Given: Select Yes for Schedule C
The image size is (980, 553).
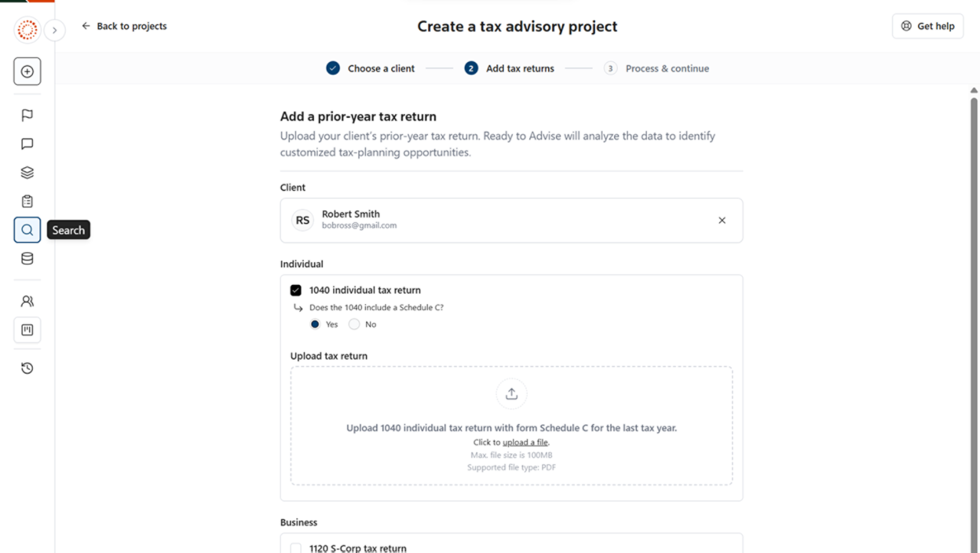Looking at the screenshot, I should (x=315, y=324).
